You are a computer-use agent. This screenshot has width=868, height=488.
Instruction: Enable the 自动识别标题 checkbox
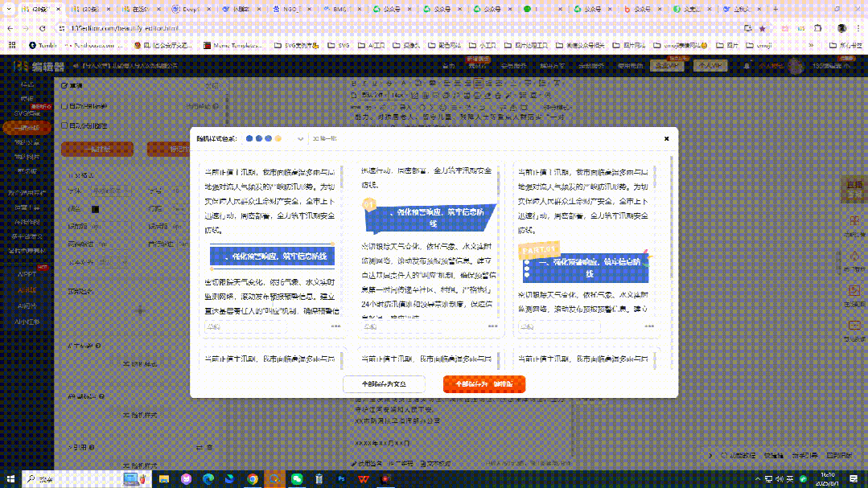click(x=64, y=106)
